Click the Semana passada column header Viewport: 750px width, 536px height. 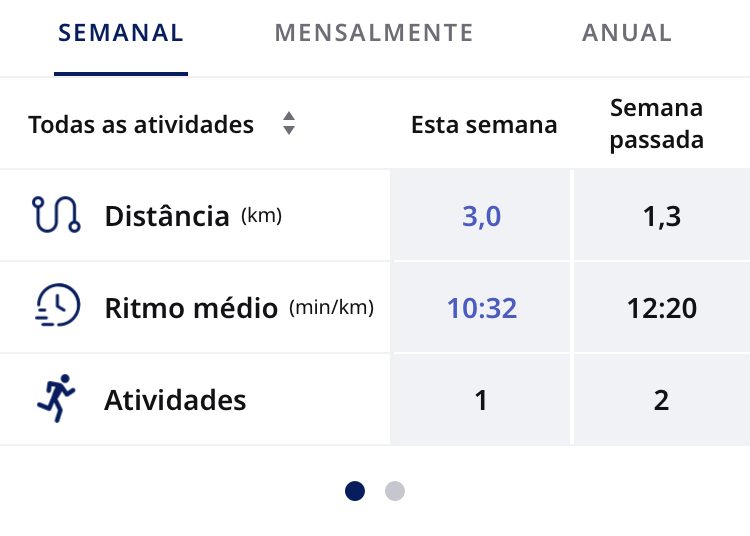[x=656, y=123]
